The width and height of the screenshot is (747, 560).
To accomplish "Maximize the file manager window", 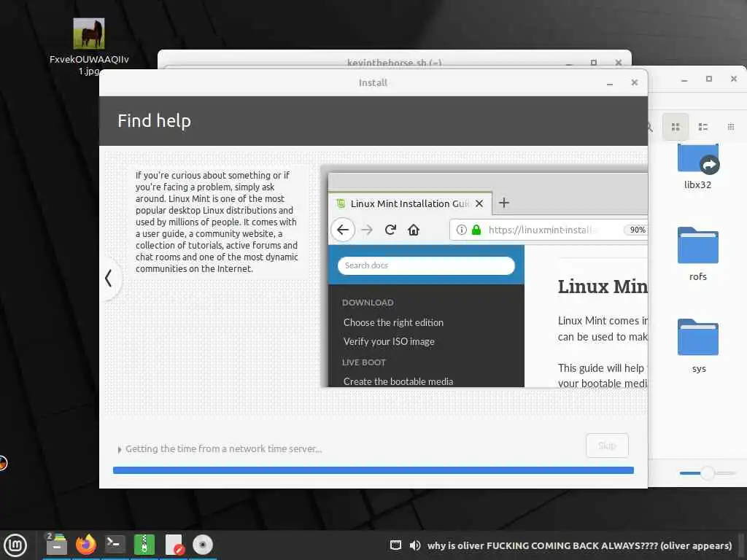I will 709,79.
